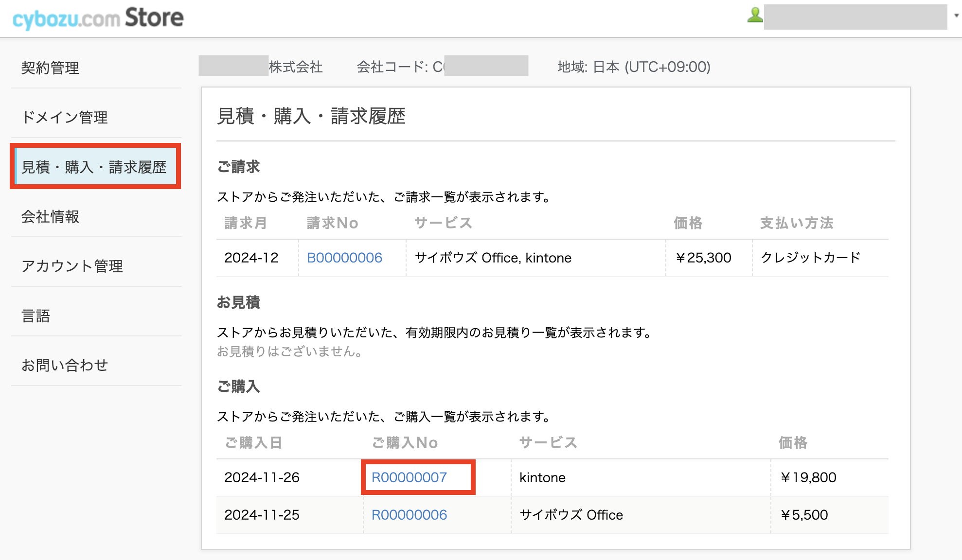Click the 請求No column header

(x=332, y=223)
